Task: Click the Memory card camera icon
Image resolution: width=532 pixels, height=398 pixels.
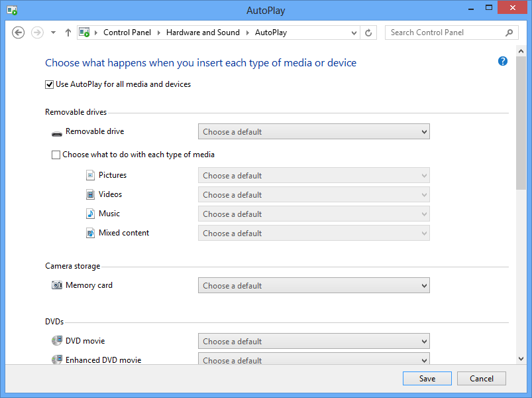Action: click(56, 285)
